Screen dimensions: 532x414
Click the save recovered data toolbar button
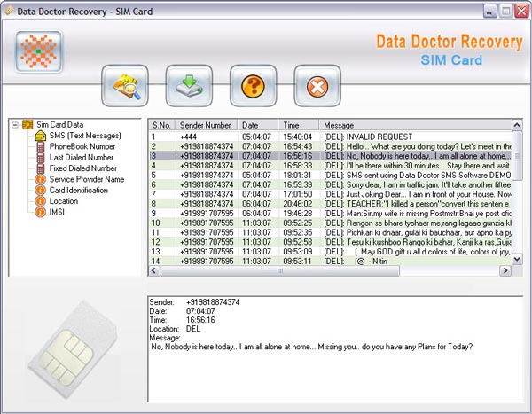click(189, 86)
